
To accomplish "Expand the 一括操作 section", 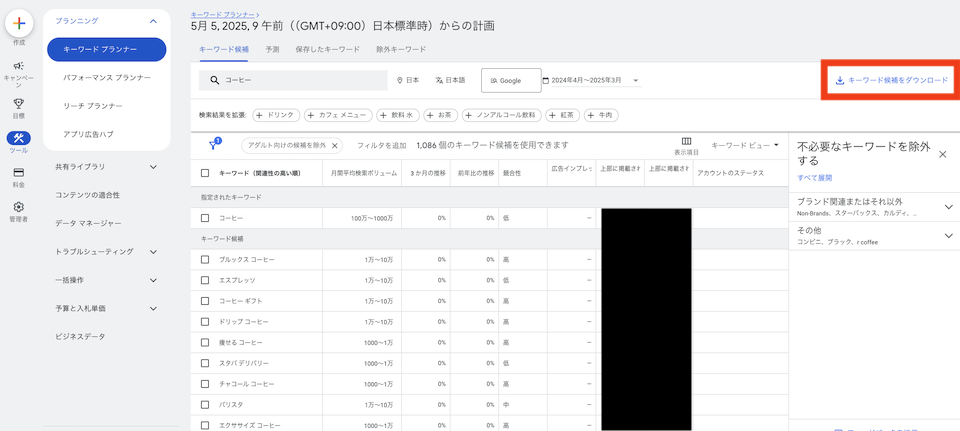I will click(153, 280).
